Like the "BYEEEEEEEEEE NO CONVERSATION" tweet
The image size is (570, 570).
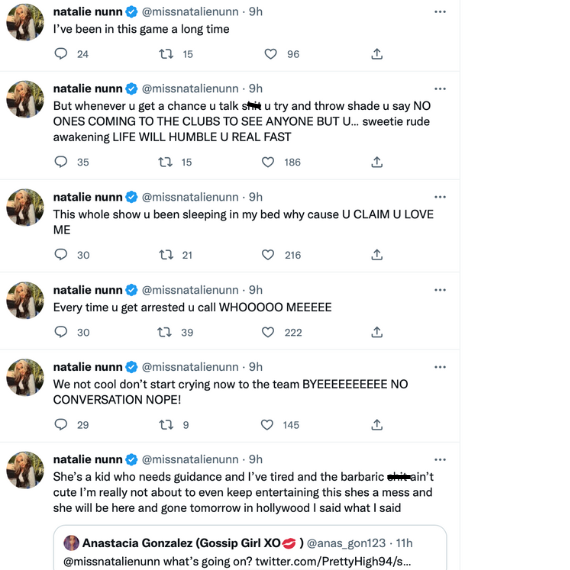(x=267, y=425)
